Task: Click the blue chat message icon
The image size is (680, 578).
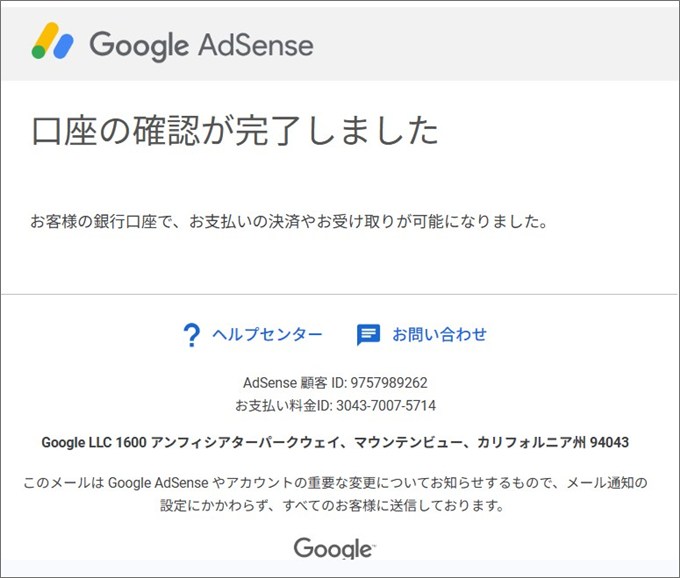Action: (x=368, y=335)
